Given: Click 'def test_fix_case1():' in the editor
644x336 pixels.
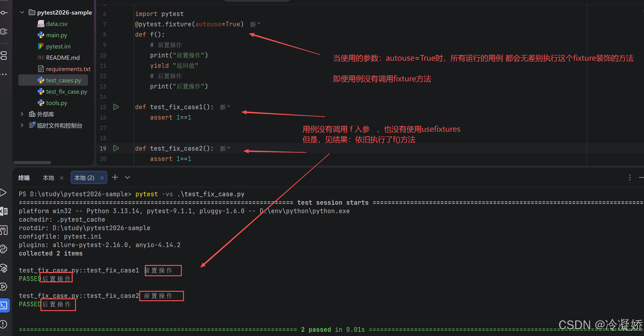Looking at the screenshot, I should tap(174, 107).
